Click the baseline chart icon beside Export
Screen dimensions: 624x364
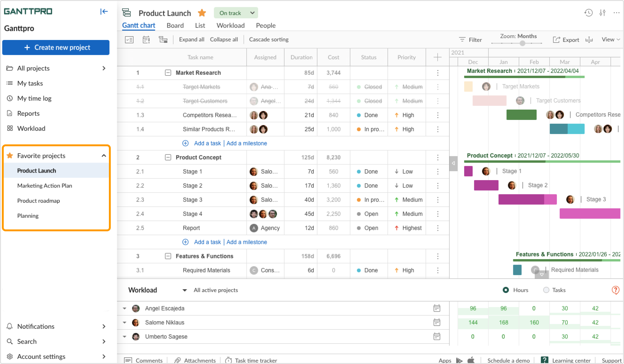pos(589,40)
